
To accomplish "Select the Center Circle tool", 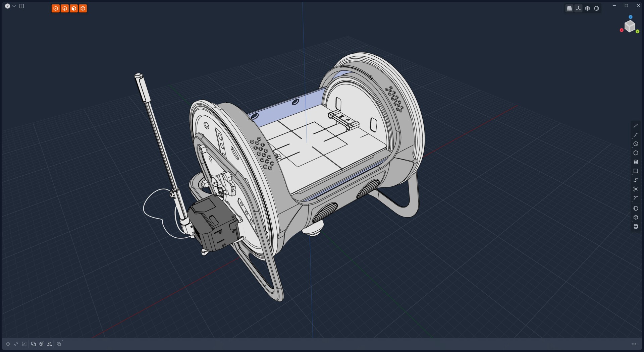I will coord(636,144).
